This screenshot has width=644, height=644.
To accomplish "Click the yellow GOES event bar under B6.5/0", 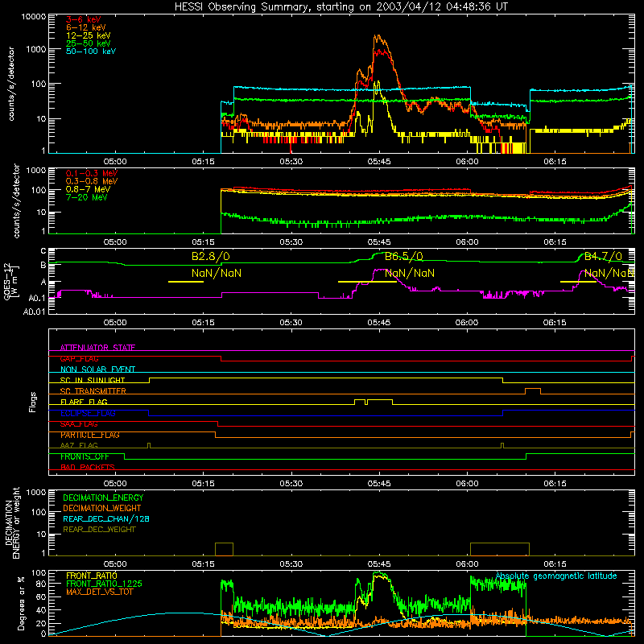I will 367,282.
